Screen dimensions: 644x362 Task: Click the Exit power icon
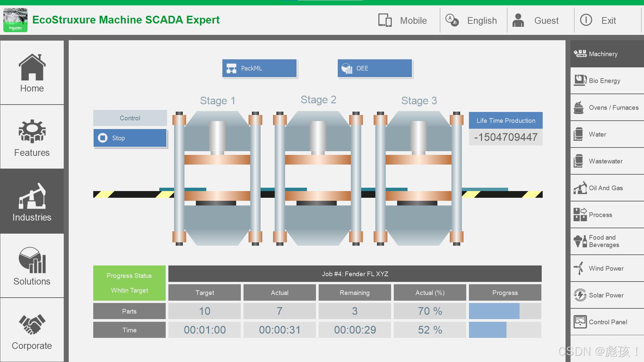[586, 20]
